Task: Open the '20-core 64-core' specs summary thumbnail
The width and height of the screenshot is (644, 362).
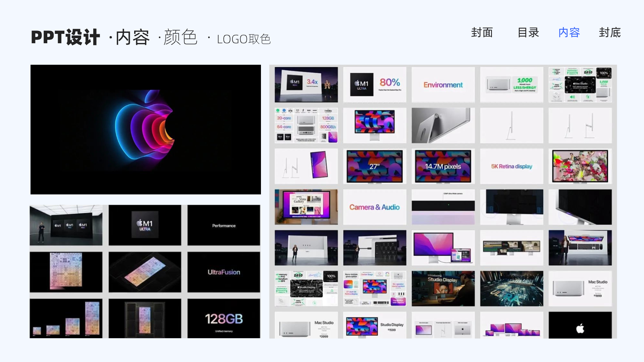Action: [306, 125]
